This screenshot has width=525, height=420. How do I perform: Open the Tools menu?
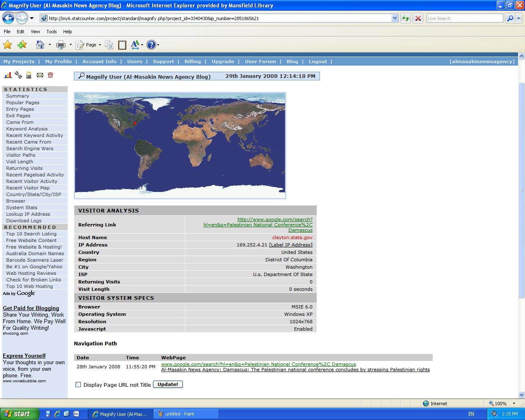[x=52, y=32]
